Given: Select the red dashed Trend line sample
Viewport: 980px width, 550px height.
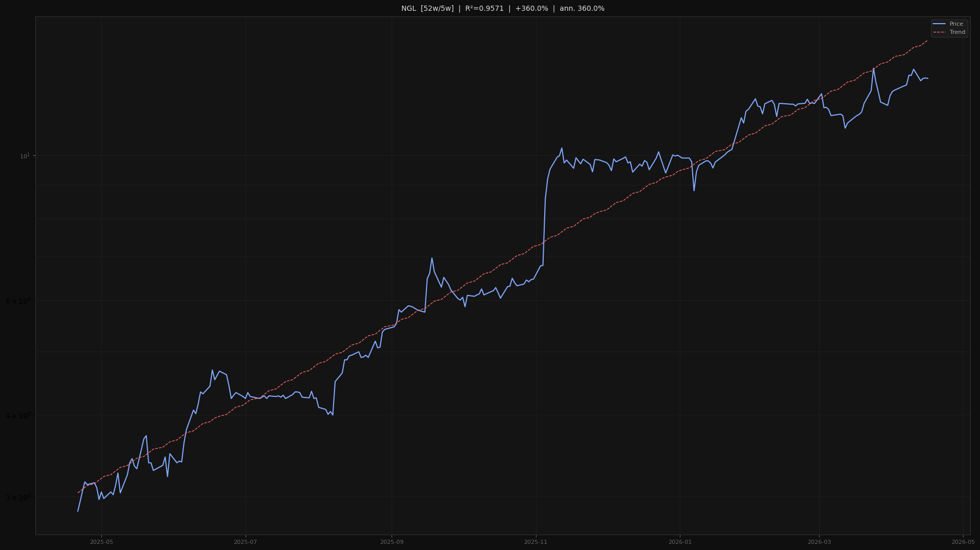Looking at the screenshot, I should [940, 32].
